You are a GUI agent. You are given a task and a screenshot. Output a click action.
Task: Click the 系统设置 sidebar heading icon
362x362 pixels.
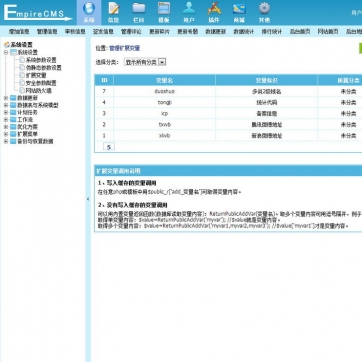7,45
